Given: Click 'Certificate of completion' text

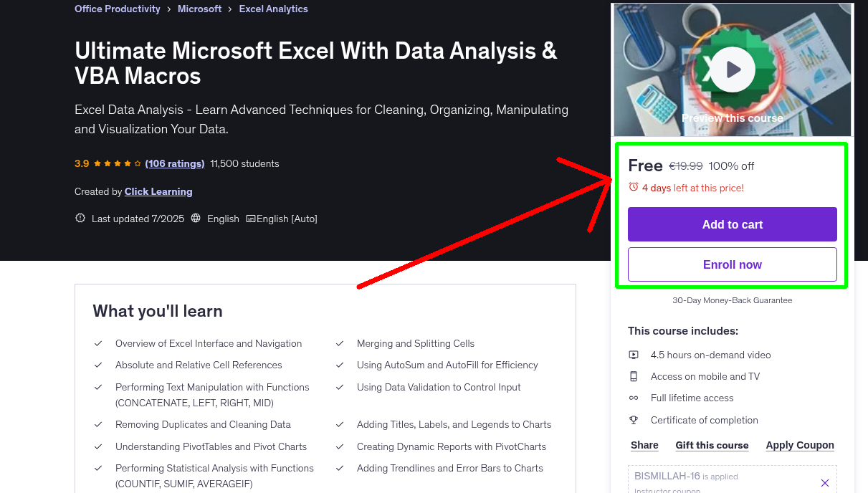Looking at the screenshot, I should 705,420.
